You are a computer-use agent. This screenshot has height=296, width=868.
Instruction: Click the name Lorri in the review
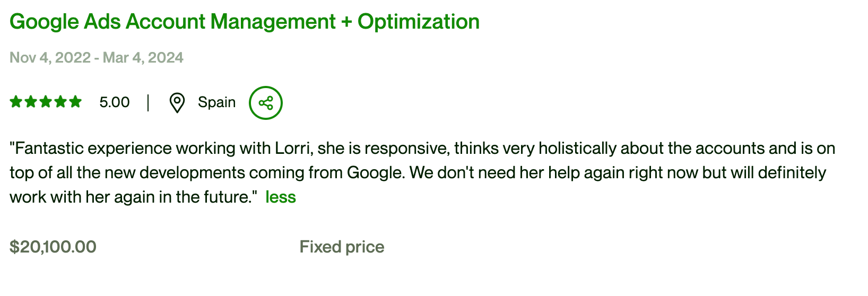click(292, 149)
